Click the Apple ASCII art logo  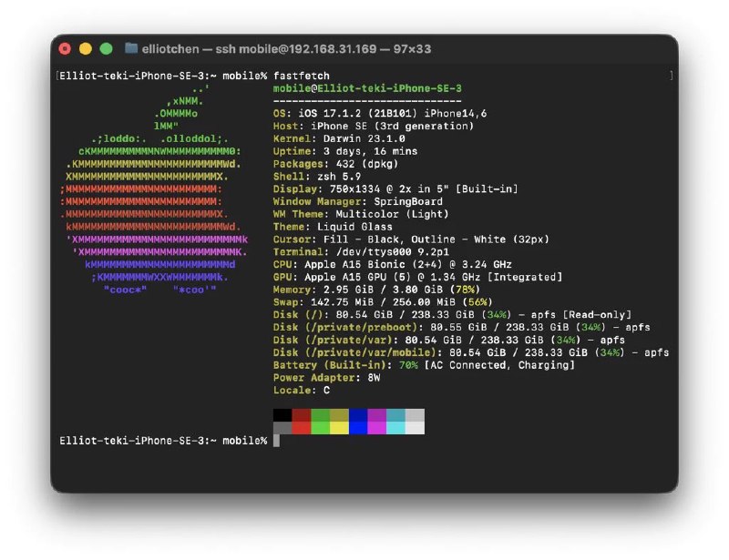point(154,188)
